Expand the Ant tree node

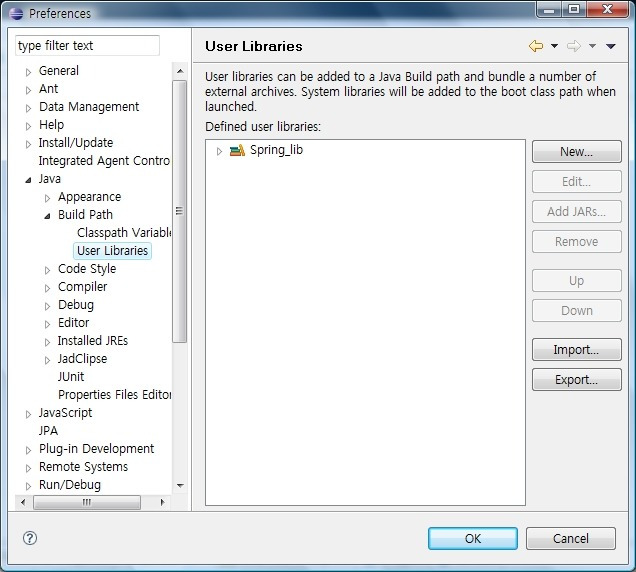click(x=28, y=90)
